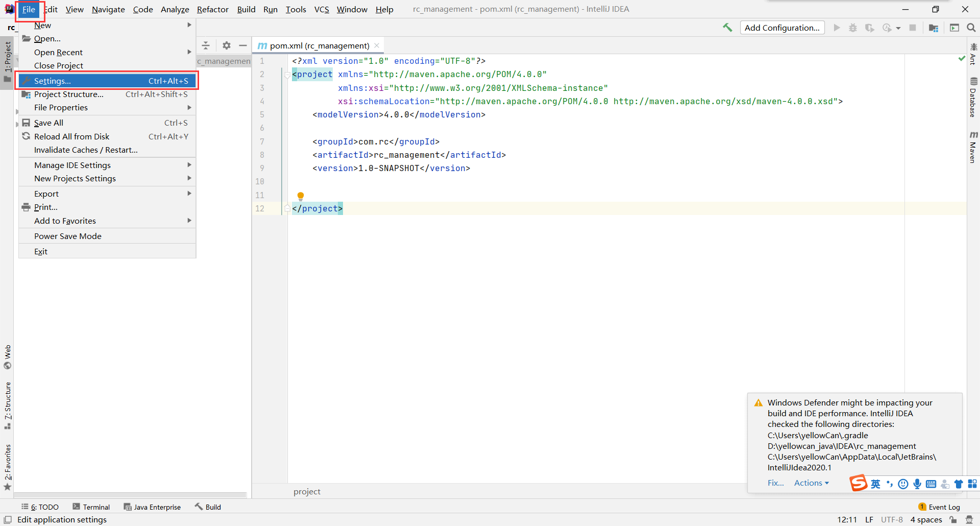Open the Refactor menu
The width and height of the screenshot is (980, 526).
[212, 9]
